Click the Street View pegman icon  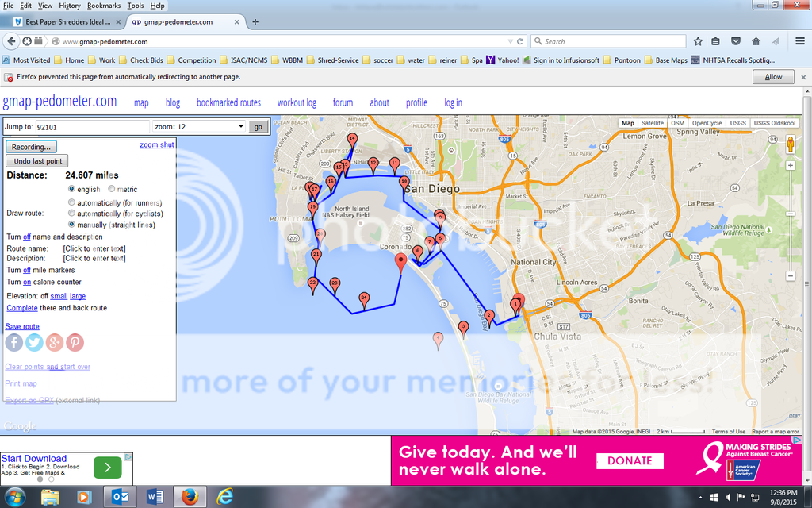click(x=790, y=144)
